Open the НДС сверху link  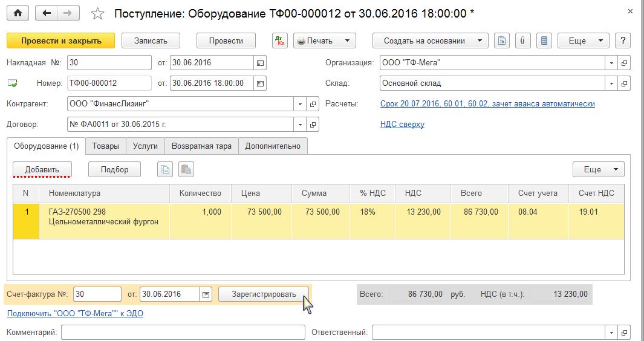click(402, 124)
